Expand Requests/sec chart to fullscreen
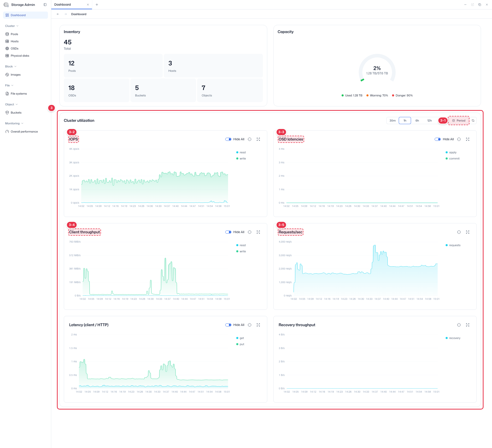 tap(468, 232)
